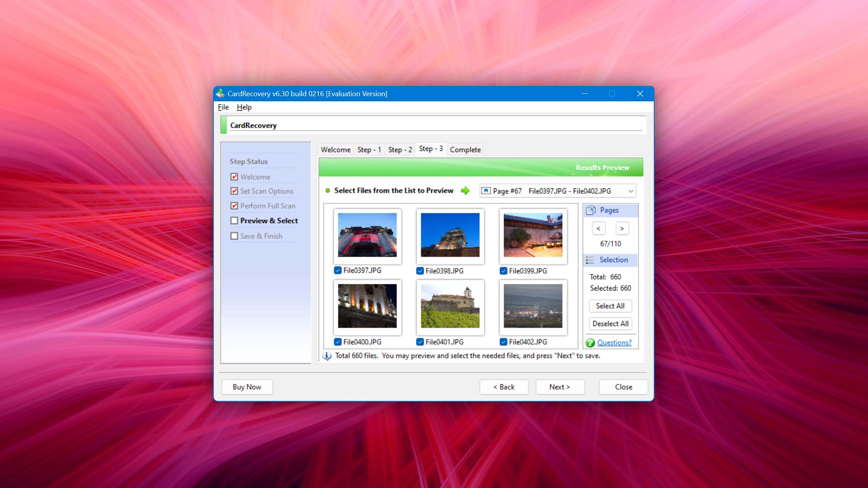Click the 67/110 page counter text
This screenshot has width=868, height=488.
pos(610,244)
